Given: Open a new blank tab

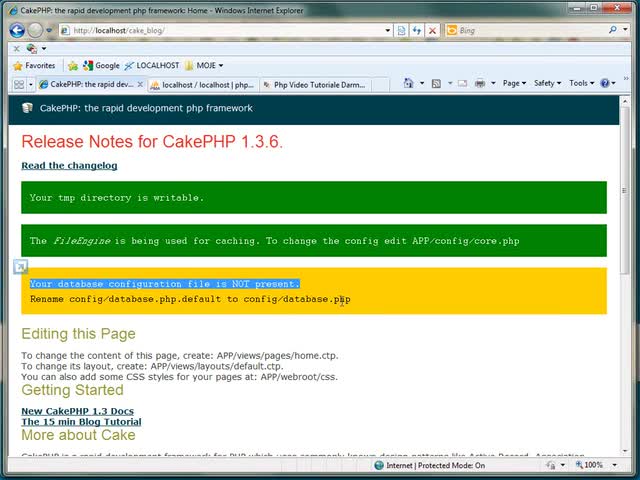Looking at the screenshot, I should [x=380, y=85].
